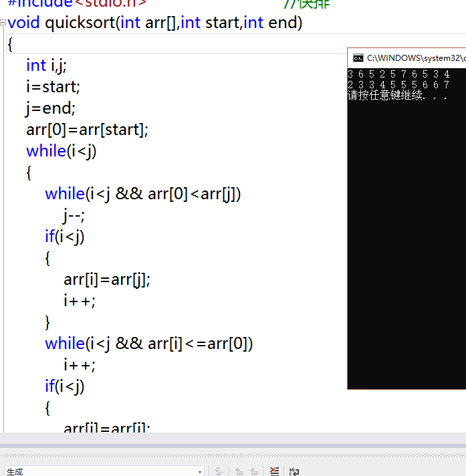
Task: Click the console window system icon
Action: click(358, 57)
